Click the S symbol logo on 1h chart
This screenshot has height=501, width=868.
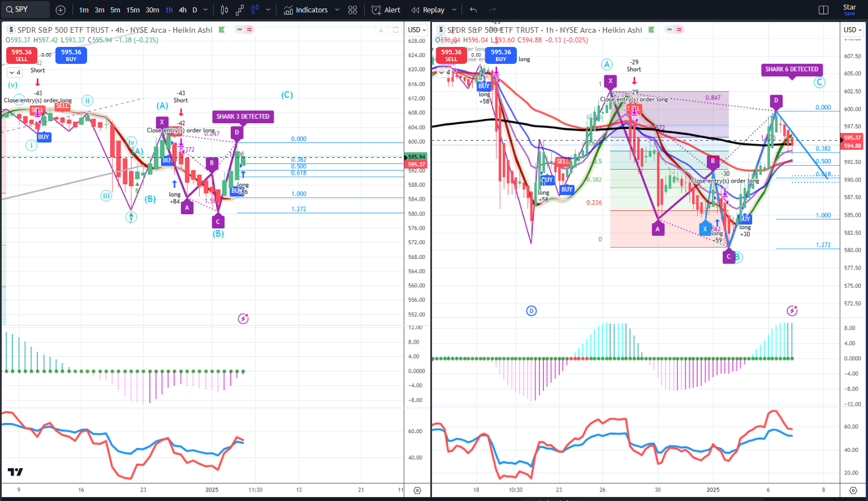[441, 30]
